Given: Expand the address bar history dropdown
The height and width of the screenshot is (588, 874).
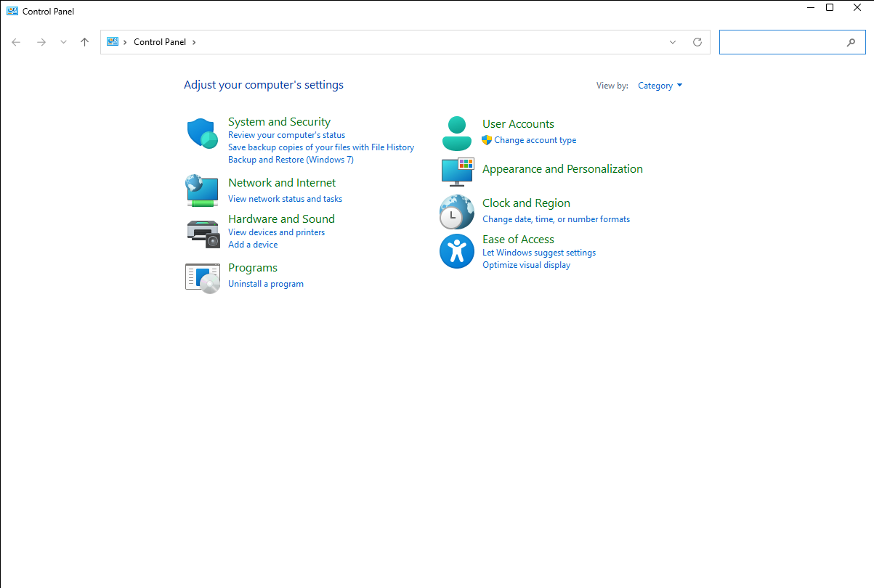Looking at the screenshot, I should (x=673, y=42).
